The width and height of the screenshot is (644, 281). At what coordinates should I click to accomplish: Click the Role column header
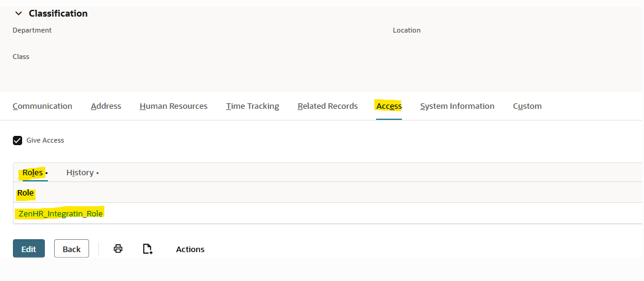pos(25,192)
